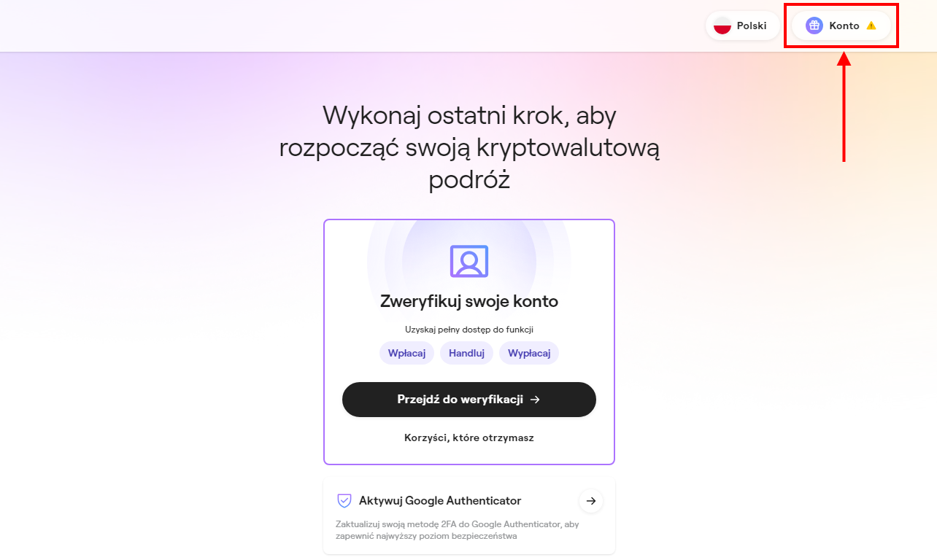Click the purple gift icon beside Konto
The height and width of the screenshot is (560, 937).
click(x=814, y=26)
